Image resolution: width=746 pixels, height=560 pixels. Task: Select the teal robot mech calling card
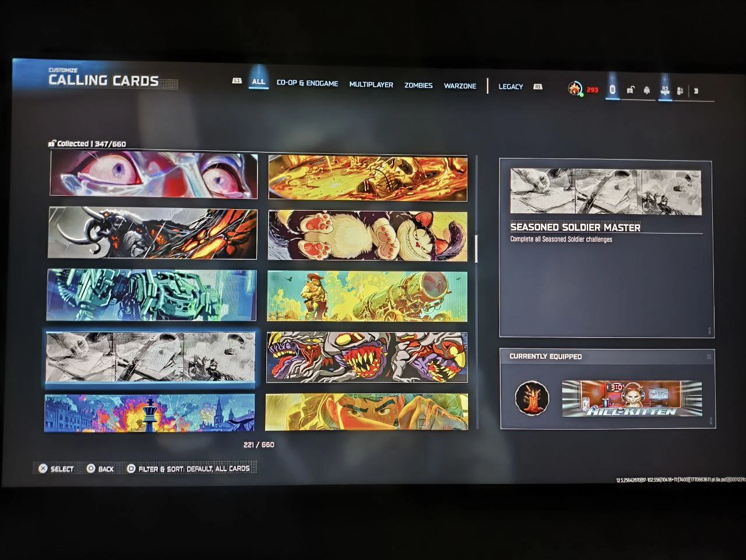[x=152, y=295]
